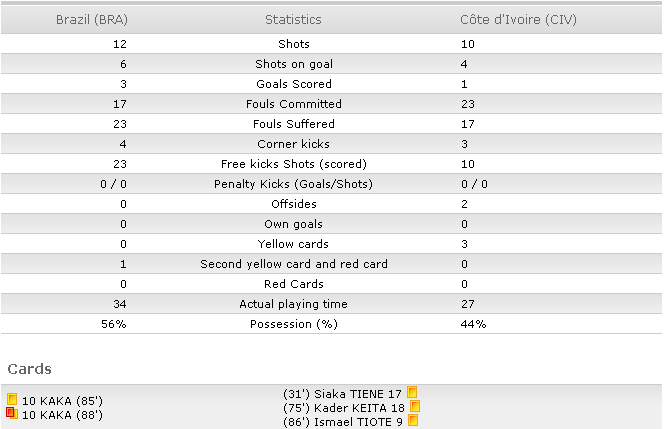Select the Fouls Committed row label
This screenshot has height=429, width=664.
click(x=294, y=104)
